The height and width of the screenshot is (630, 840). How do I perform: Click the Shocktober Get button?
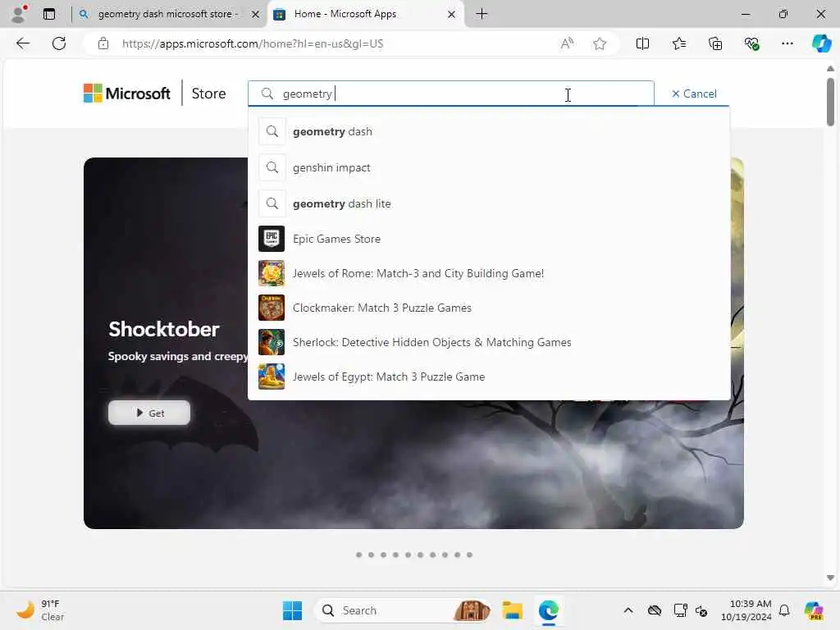point(149,413)
